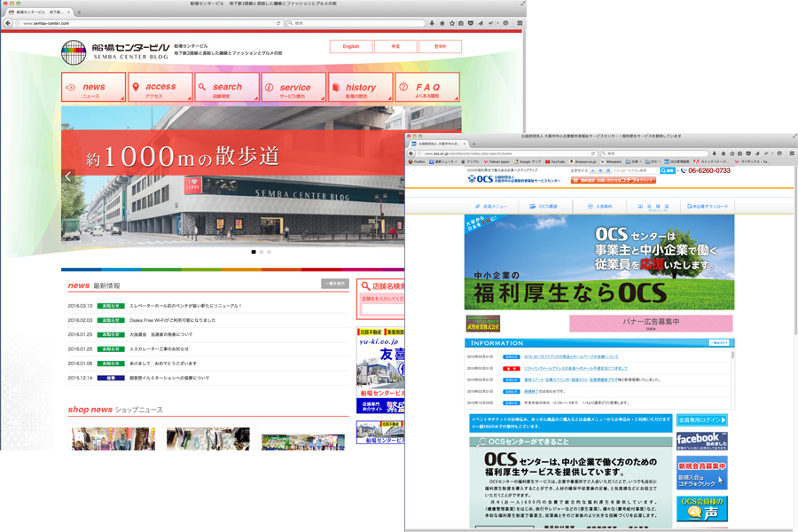
Task: Click OCS blue search button
Action: [x=667, y=171]
